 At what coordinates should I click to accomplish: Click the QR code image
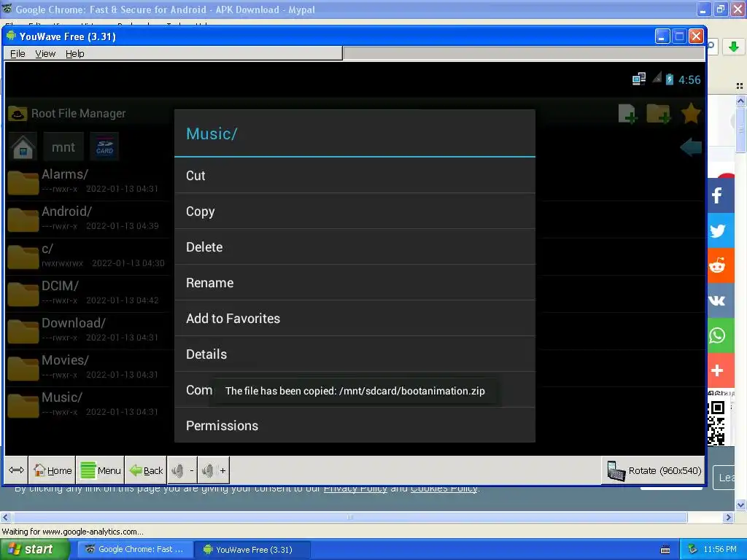click(716, 423)
